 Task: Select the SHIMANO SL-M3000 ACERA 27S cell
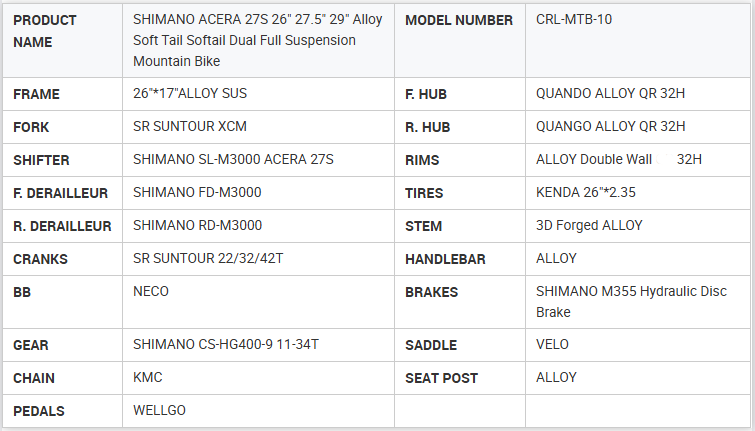point(233,160)
